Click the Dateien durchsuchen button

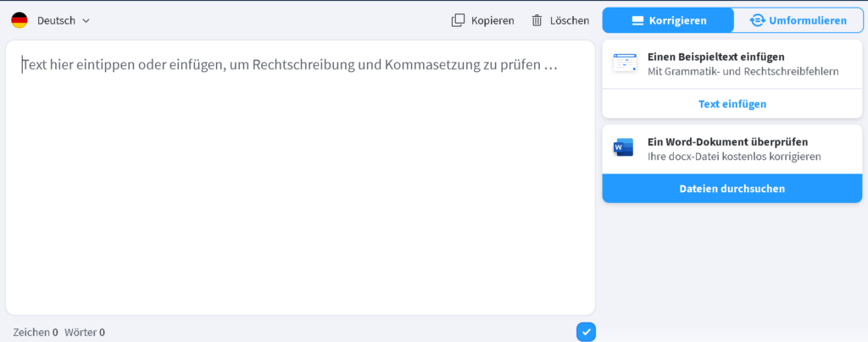pos(732,189)
